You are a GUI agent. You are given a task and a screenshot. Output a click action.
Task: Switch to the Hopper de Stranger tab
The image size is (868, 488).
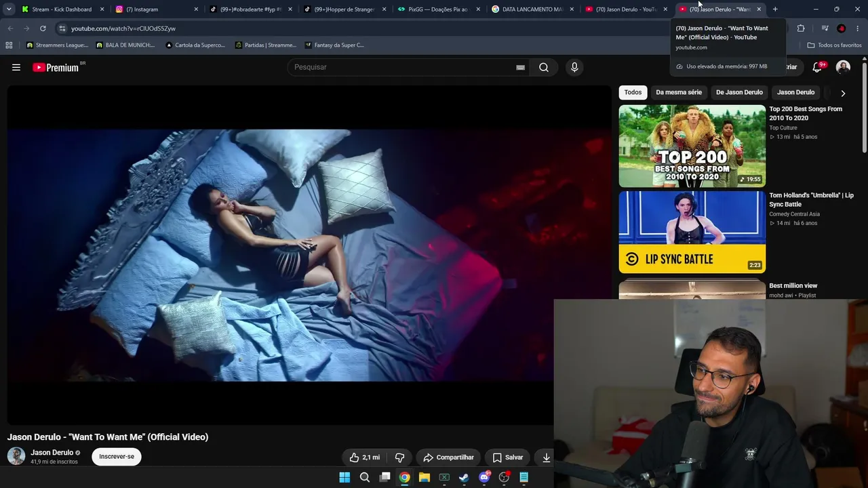pyautogui.click(x=343, y=9)
